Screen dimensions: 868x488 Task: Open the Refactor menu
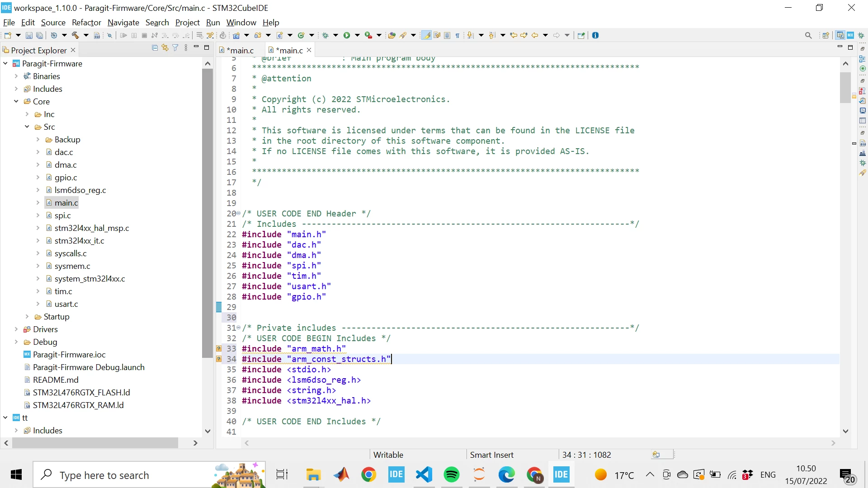tap(86, 22)
